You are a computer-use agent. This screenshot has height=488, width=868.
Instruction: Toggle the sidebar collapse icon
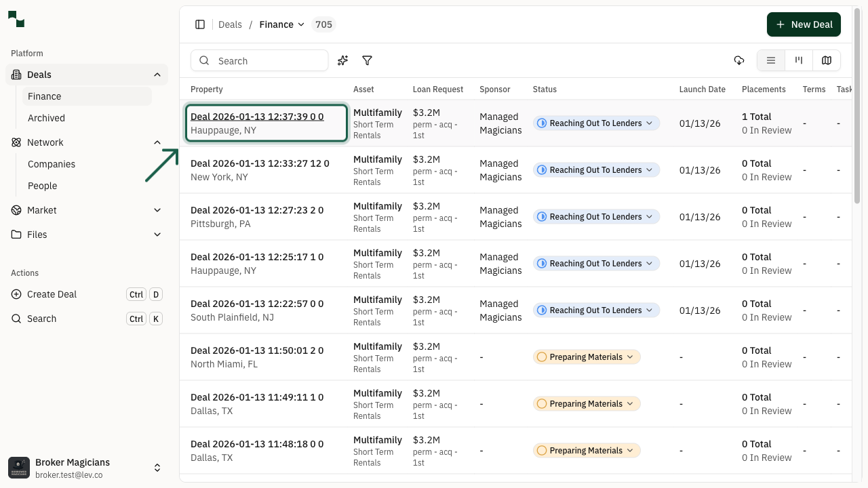pos(200,24)
